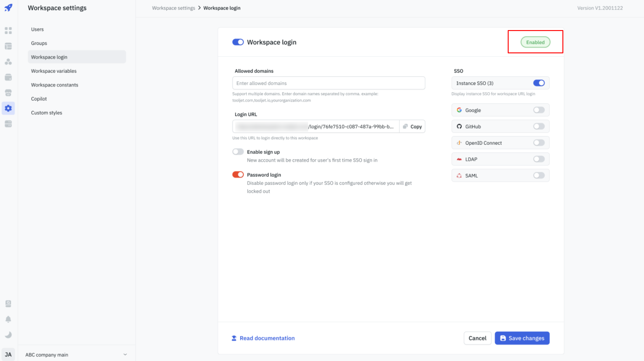Disable the Workspace login main toggle
Screen dimensions: 644x361
coord(238,42)
